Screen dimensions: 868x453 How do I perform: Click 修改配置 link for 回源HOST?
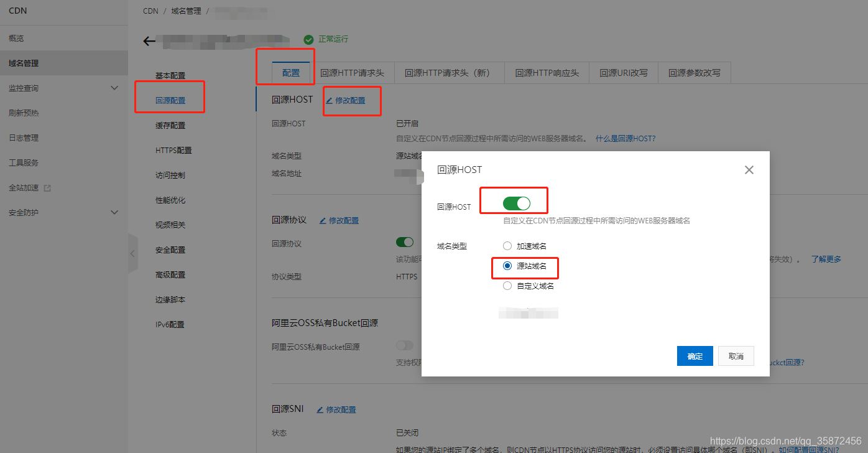pos(350,101)
